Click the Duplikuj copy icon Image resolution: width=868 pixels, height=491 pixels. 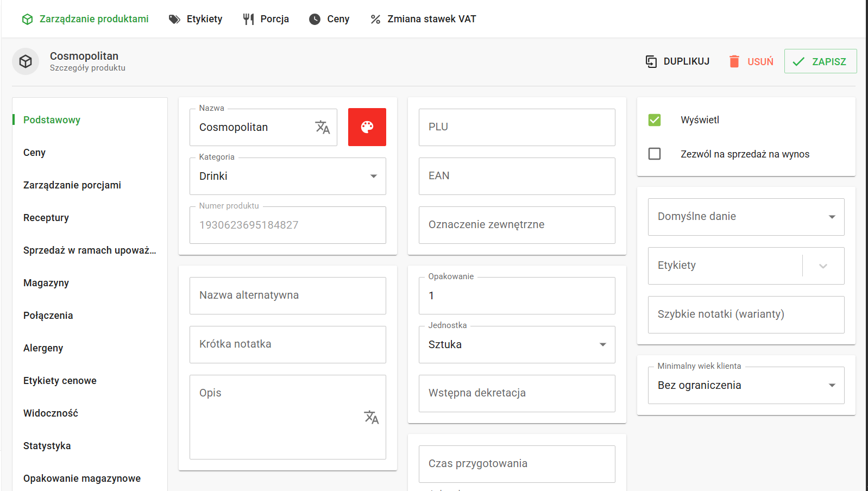click(651, 61)
